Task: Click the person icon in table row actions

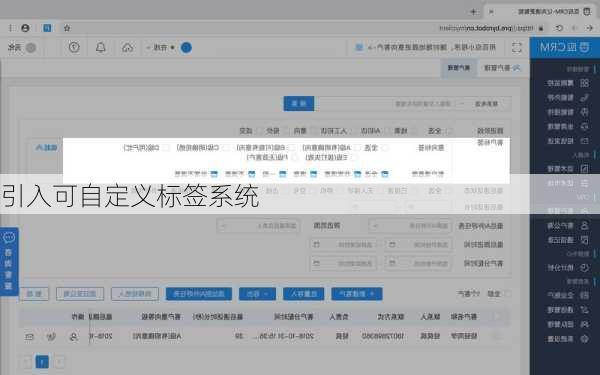Action: tap(73, 336)
